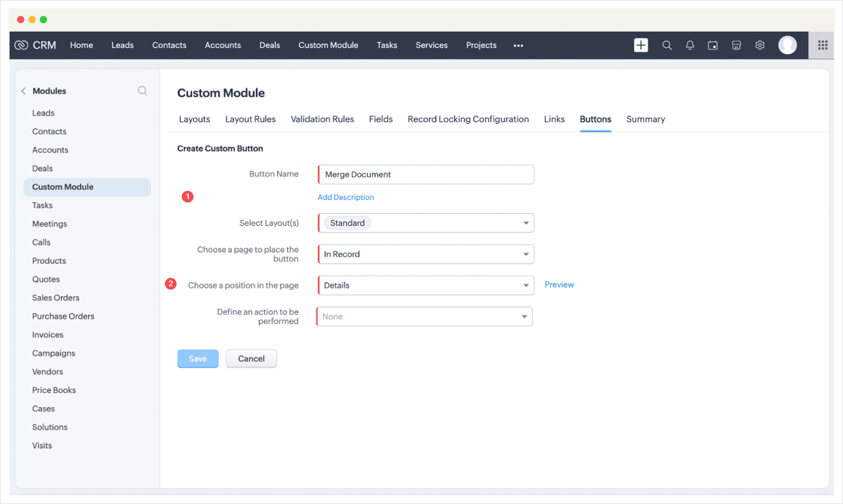This screenshot has height=504, width=843.
Task: Click the Button Name input field
Action: pos(426,175)
